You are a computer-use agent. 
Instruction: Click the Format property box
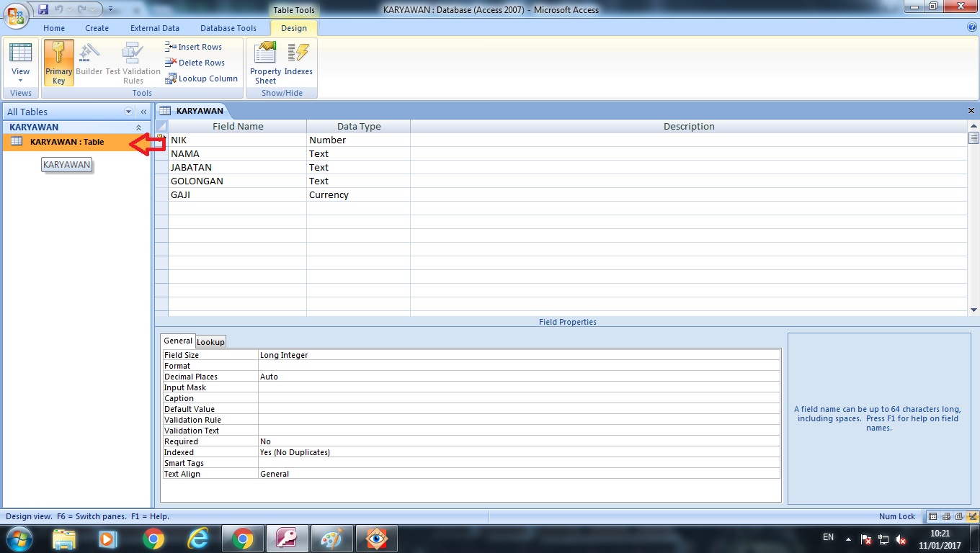pos(520,366)
